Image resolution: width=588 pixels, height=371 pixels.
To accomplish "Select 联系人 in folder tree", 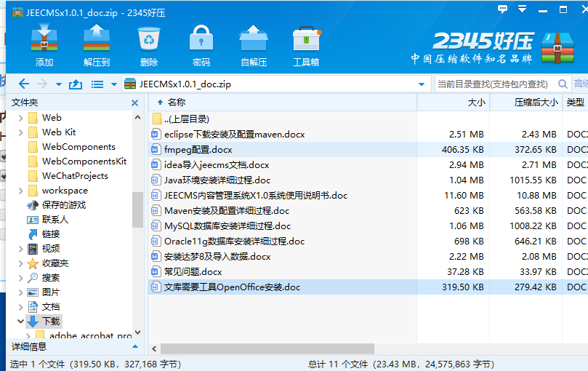I will pos(55,220).
